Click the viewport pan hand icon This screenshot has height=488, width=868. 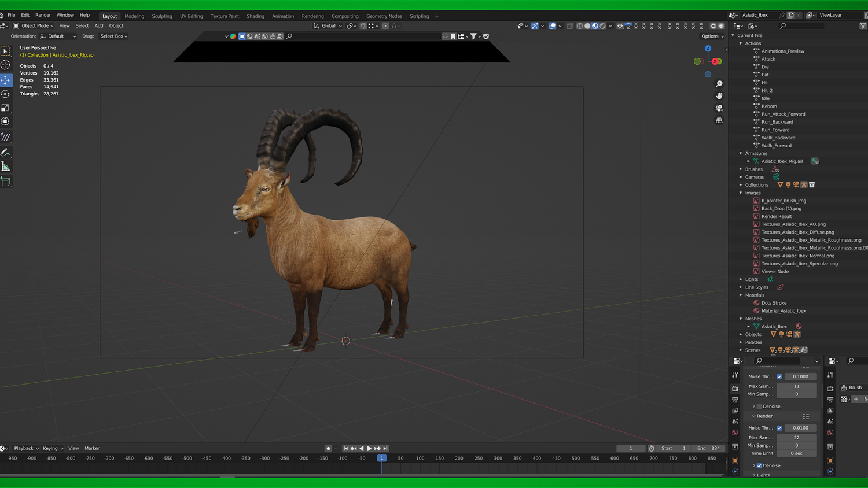(x=719, y=96)
